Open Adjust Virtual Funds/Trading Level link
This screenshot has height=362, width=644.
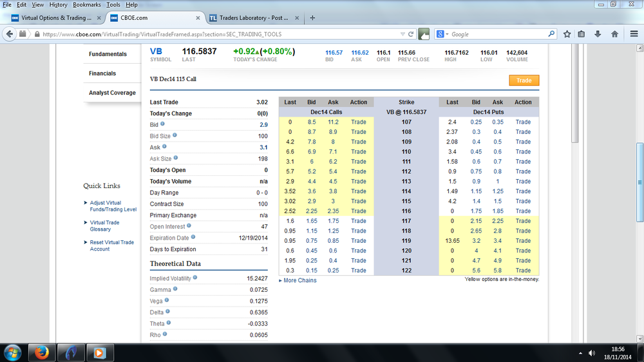pos(113,206)
